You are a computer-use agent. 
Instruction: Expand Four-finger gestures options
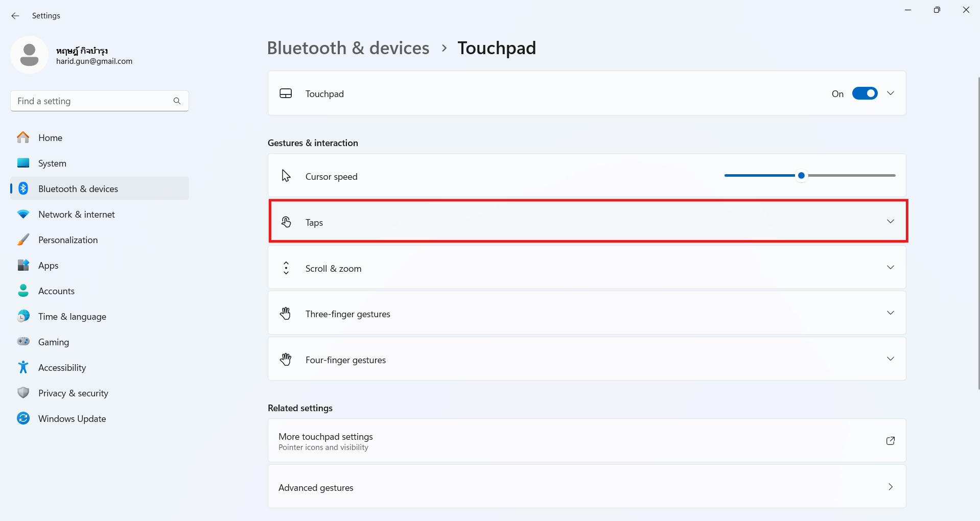[891, 359]
